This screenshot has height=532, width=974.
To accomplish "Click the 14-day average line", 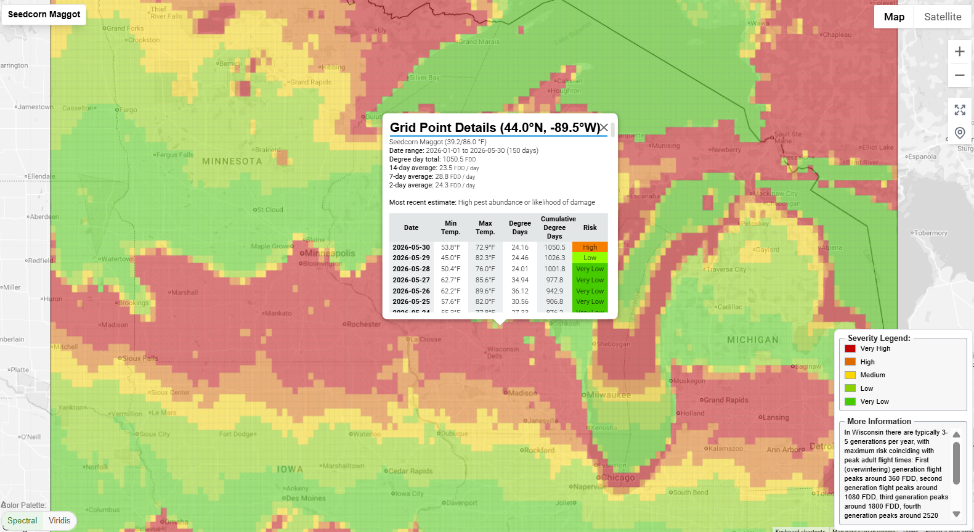I will point(434,168).
